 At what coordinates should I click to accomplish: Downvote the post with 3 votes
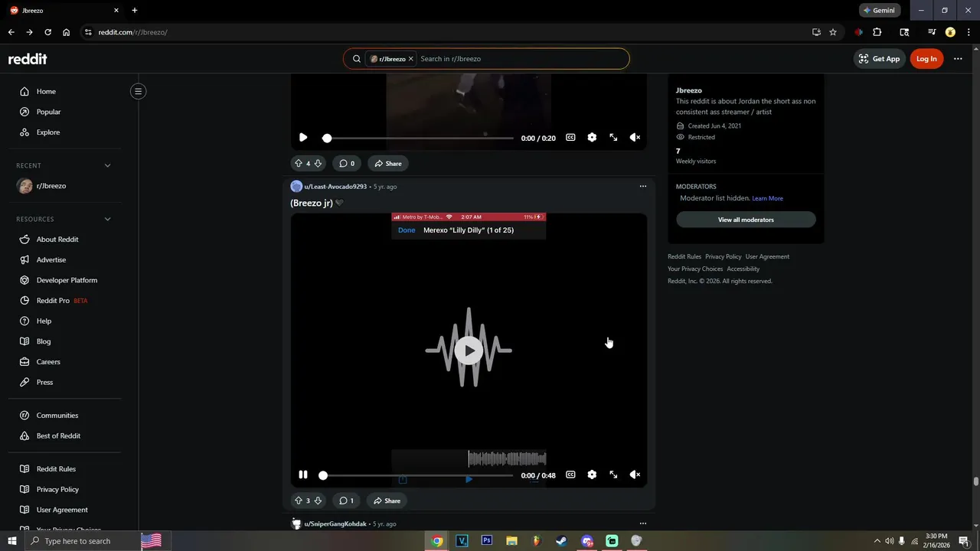(x=318, y=500)
